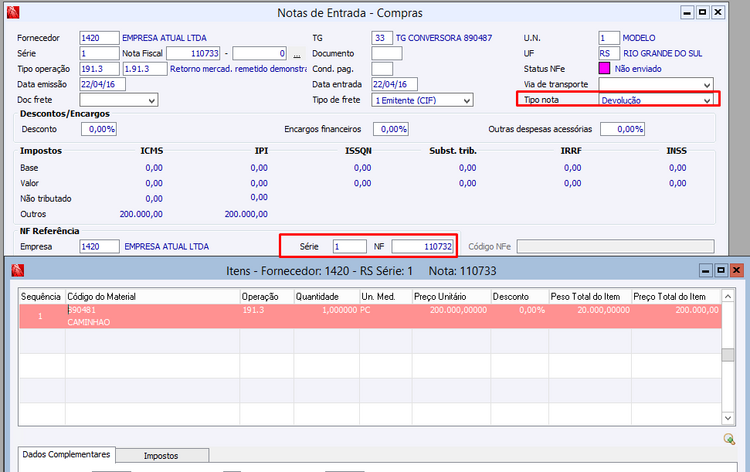This screenshot has height=472, width=750.
Task: Click the magnifier search icon below the grid
Action: click(729, 439)
